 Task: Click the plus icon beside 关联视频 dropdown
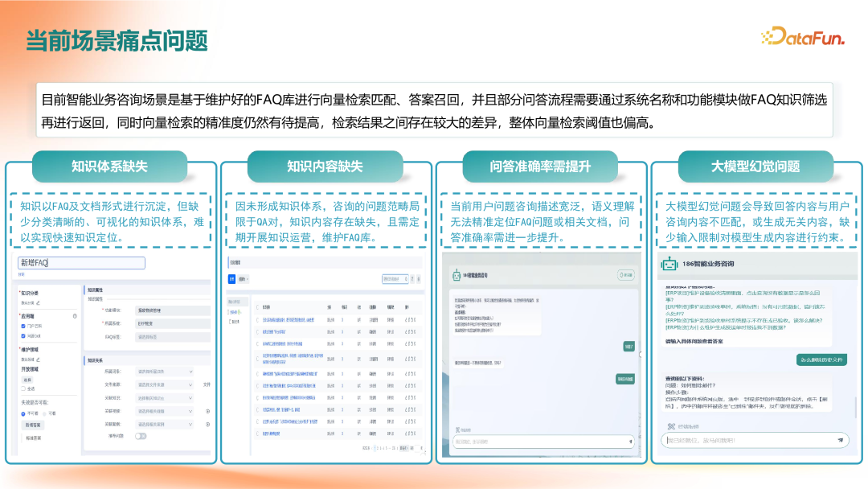tap(207, 412)
